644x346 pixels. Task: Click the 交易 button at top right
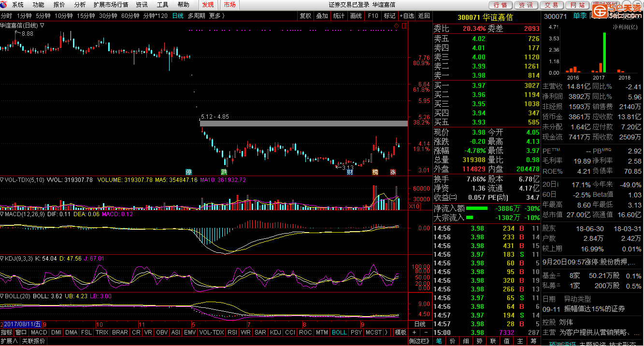551,5
